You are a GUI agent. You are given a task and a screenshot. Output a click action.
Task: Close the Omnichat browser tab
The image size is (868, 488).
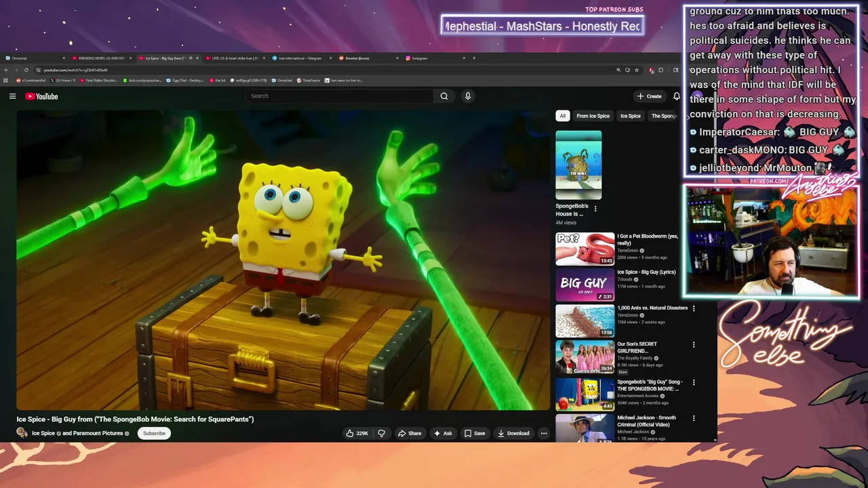[64, 58]
